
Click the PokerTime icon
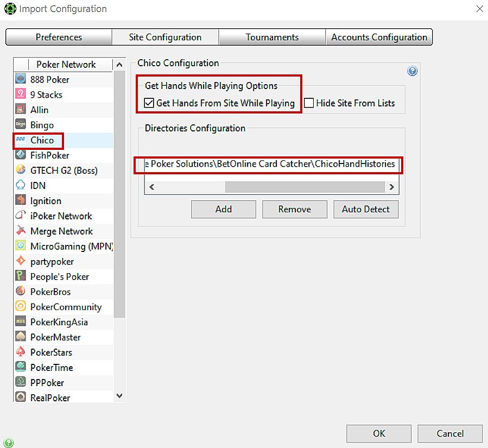point(21,367)
